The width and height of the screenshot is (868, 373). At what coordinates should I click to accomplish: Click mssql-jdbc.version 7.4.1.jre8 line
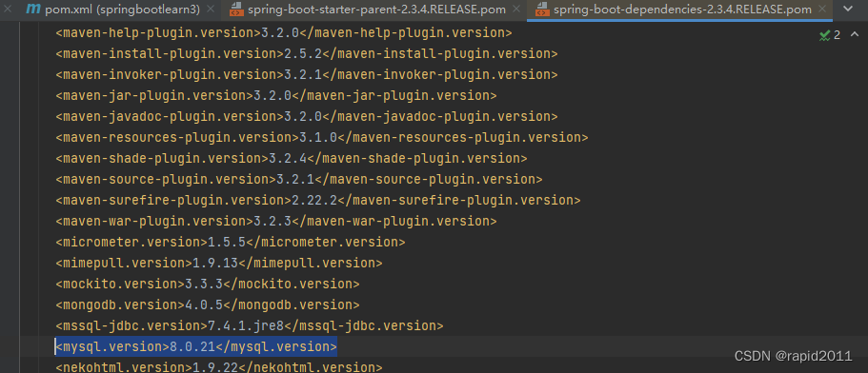[x=249, y=326]
